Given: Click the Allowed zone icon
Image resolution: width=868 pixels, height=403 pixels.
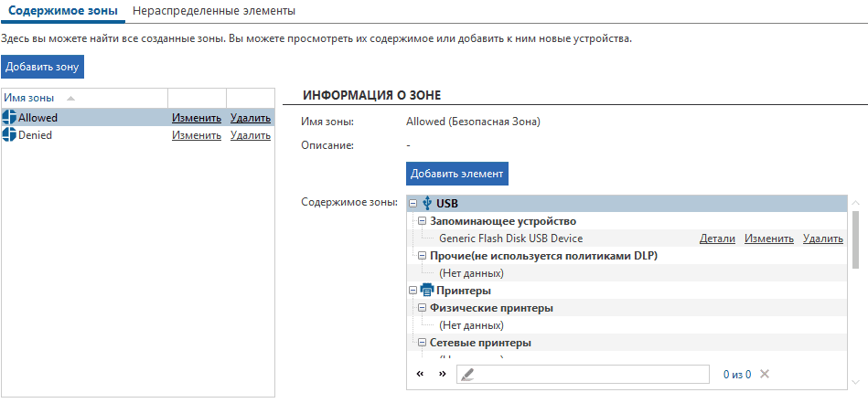Looking at the screenshot, I should pyautogui.click(x=10, y=117).
